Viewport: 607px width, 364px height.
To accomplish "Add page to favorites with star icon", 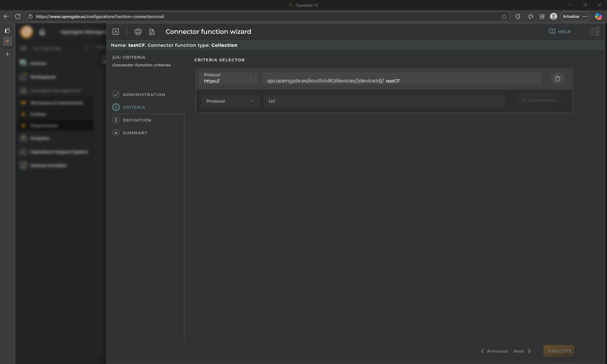I will click(504, 16).
